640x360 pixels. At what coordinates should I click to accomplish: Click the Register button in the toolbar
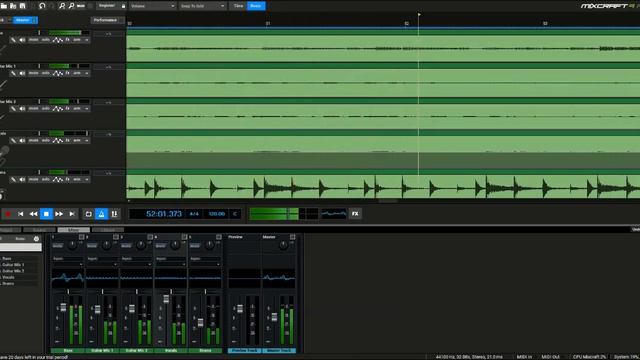(x=107, y=6)
